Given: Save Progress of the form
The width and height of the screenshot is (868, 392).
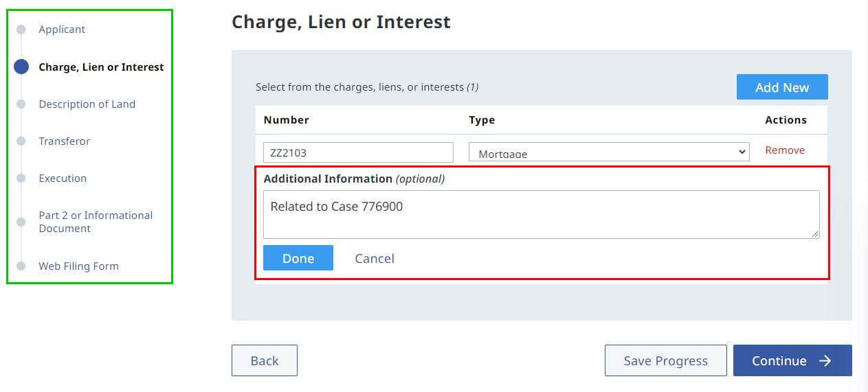Looking at the screenshot, I should tap(665, 360).
